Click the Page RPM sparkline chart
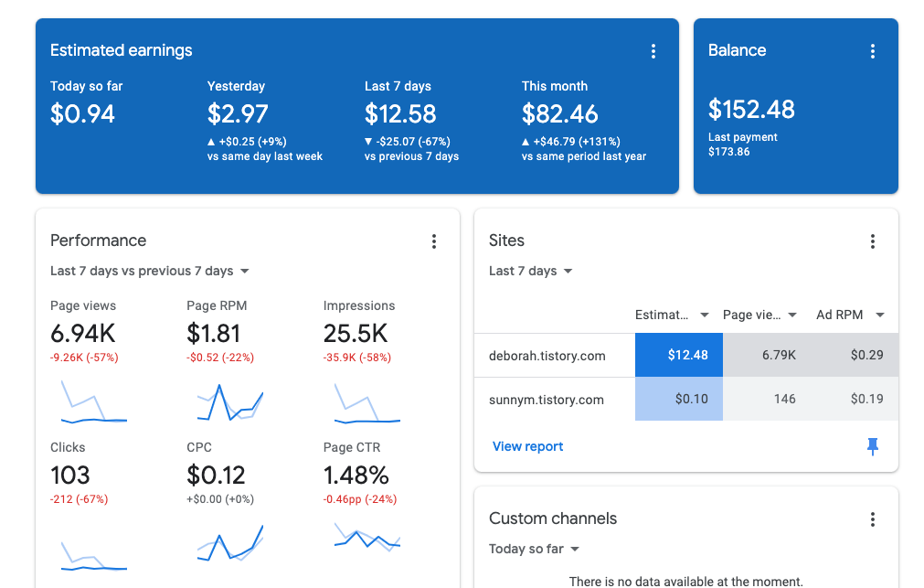Viewport: 924px width, 588px height. point(229,402)
